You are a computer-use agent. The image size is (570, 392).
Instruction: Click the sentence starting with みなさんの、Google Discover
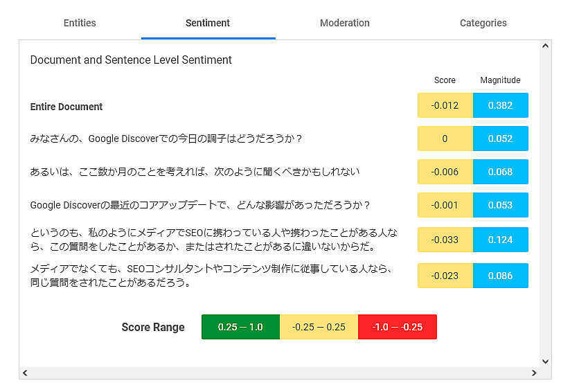pyautogui.click(x=166, y=139)
